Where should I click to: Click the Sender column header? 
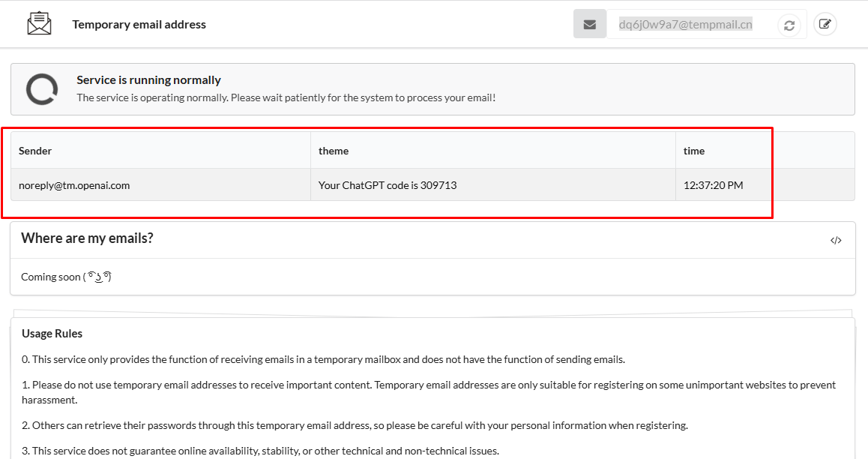click(x=35, y=151)
